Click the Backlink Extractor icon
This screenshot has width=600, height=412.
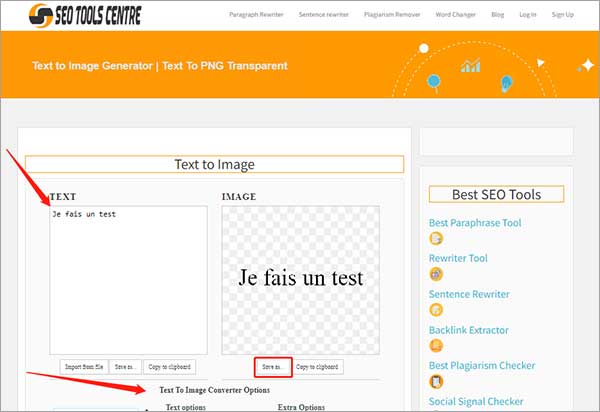point(436,345)
